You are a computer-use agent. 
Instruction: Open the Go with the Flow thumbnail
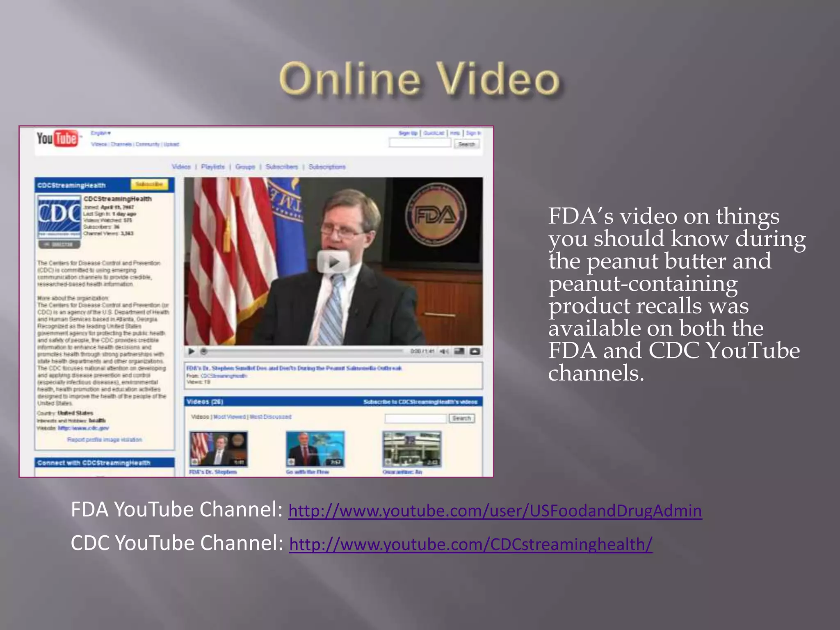[x=315, y=449]
